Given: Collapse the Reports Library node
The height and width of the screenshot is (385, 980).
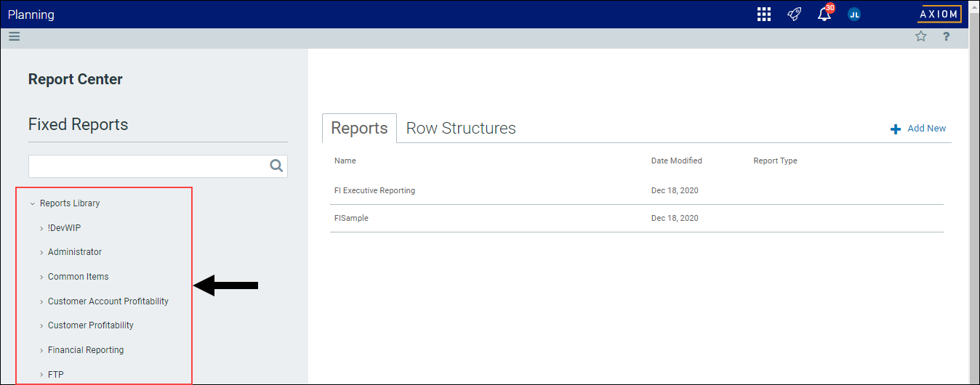Looking at the screenshot, I should pyautogui.click(x=32, y=204).
